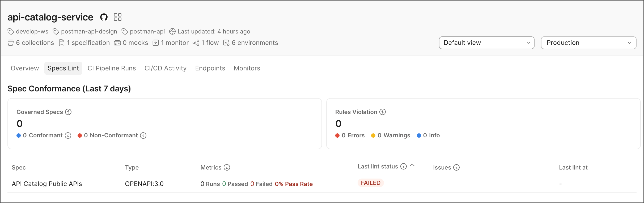Viewport: 644px width, 203px height.
Task: Open the Default view dropdown
Action: [486, 43]
